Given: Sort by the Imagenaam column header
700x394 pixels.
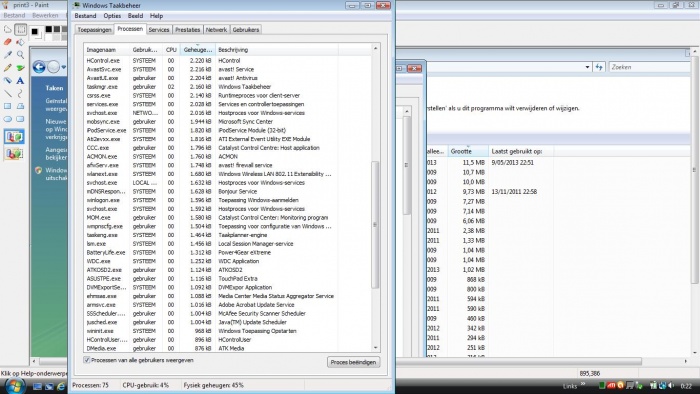Looking at the screenshot, I should point(107,50).
